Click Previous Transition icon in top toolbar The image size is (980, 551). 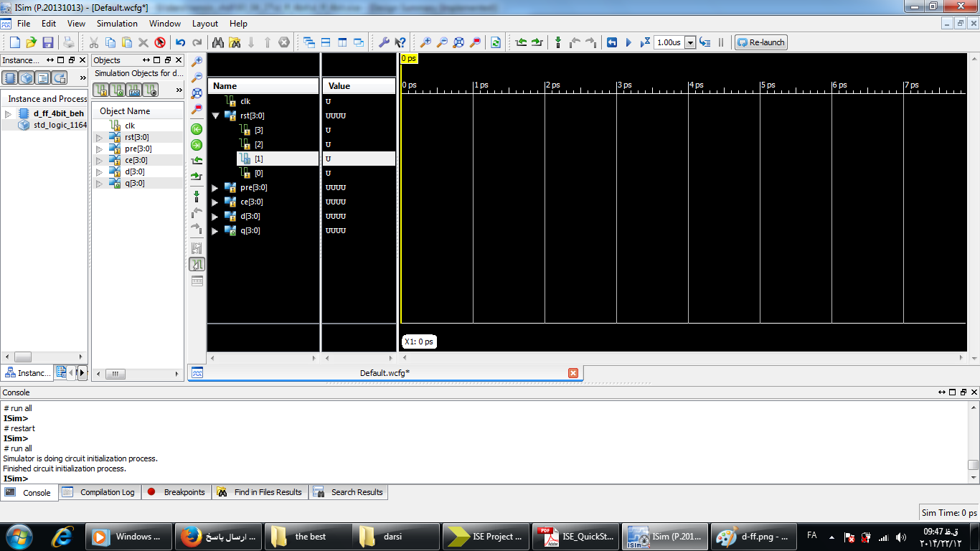(x=522, y=42)
